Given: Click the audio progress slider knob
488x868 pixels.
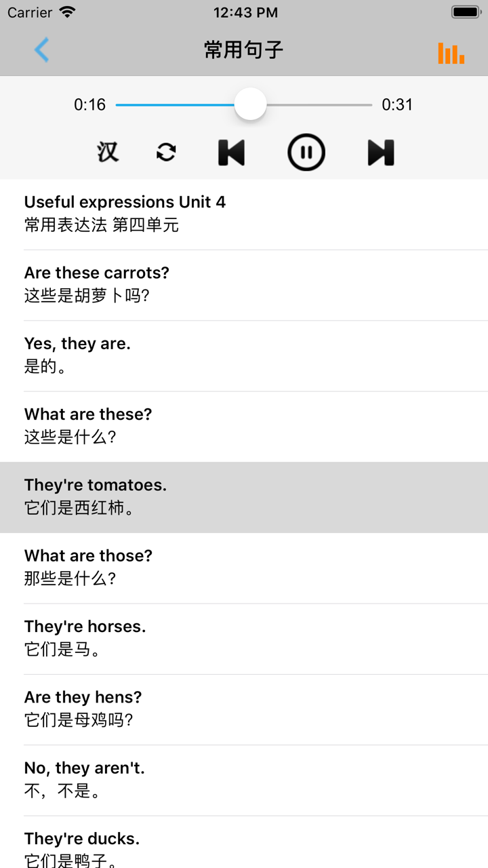Looking at the screenshot, I should pyautogui.click(x=251, y=104).
